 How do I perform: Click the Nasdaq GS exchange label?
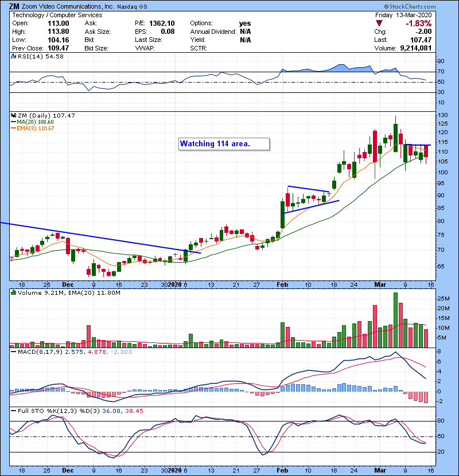click(x=132, y=7)
